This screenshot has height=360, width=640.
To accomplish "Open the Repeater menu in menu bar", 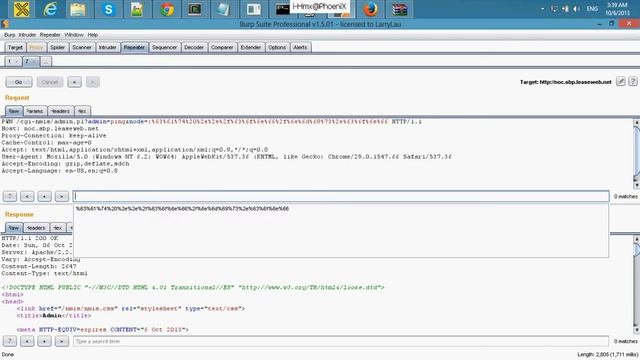I will coord(50,35).
